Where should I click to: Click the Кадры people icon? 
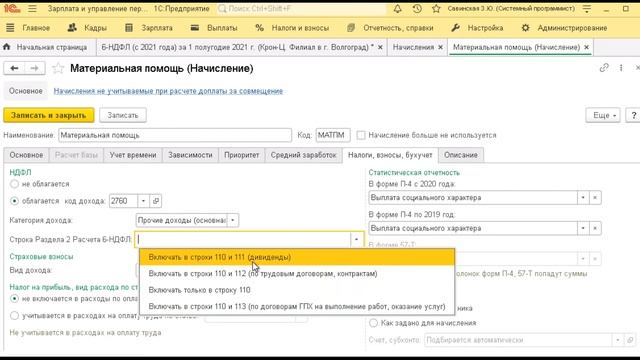coord(72,28)
